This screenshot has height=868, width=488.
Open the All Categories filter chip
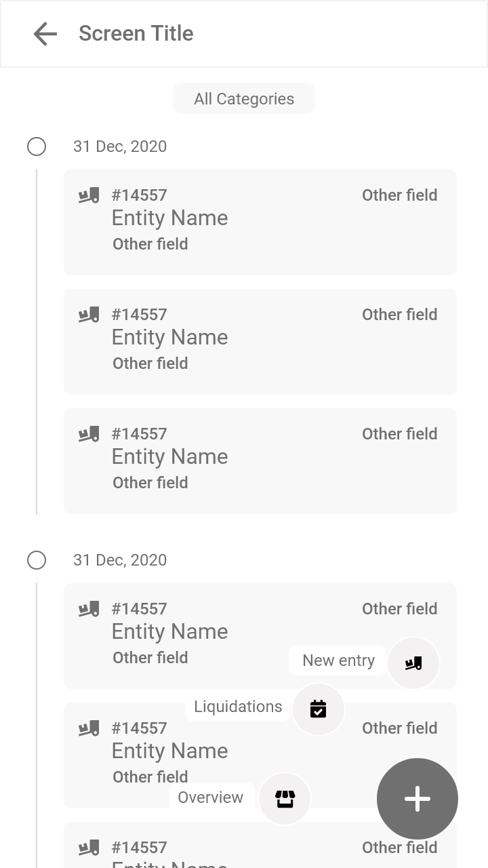click(244, 99)
